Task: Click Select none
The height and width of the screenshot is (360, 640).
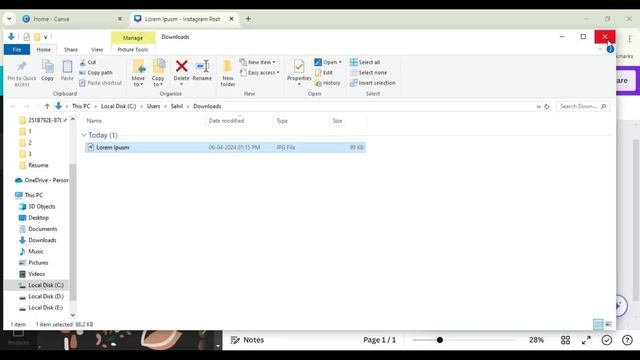Action: pos(368,73)
